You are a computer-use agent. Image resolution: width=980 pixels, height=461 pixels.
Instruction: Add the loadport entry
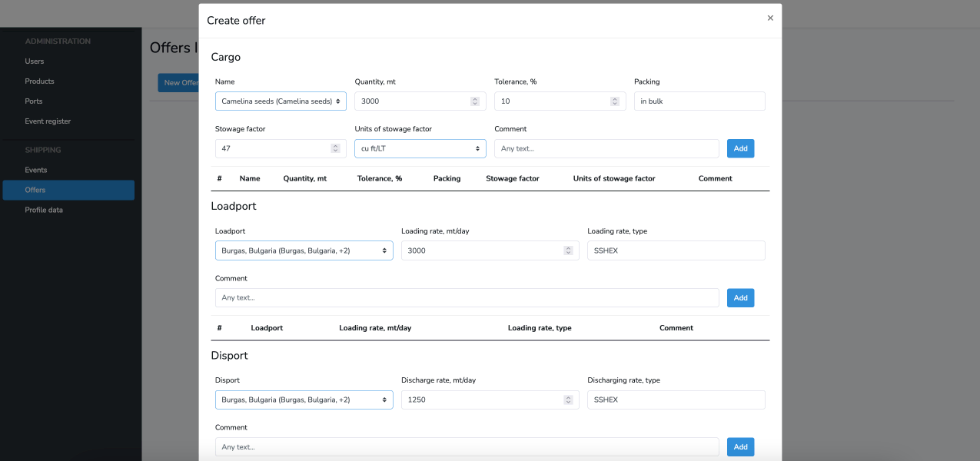point(740,297)
